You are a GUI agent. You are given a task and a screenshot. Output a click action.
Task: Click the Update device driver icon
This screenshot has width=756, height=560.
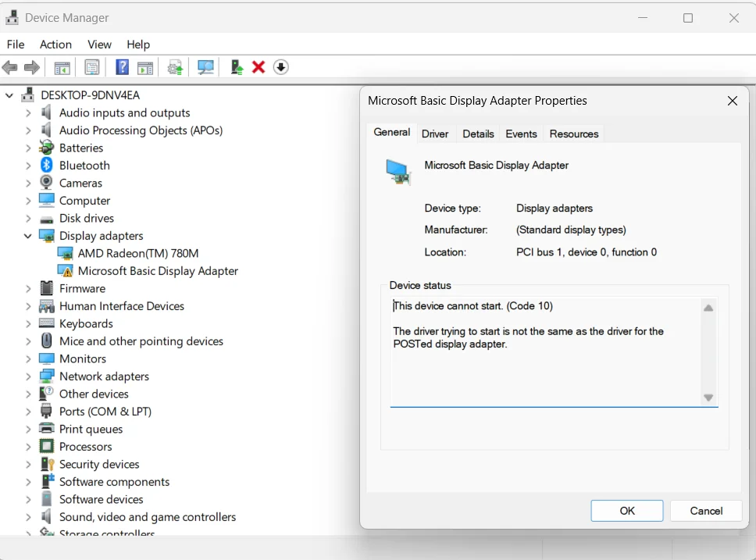tap(175, 67)
